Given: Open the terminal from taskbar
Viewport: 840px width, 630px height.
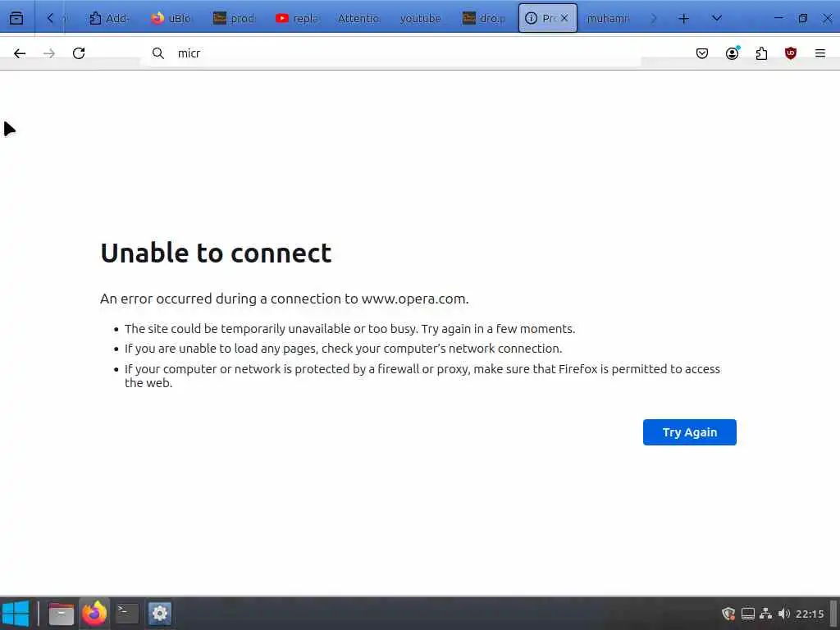Looking at the screenshot, I should [127, 614].
